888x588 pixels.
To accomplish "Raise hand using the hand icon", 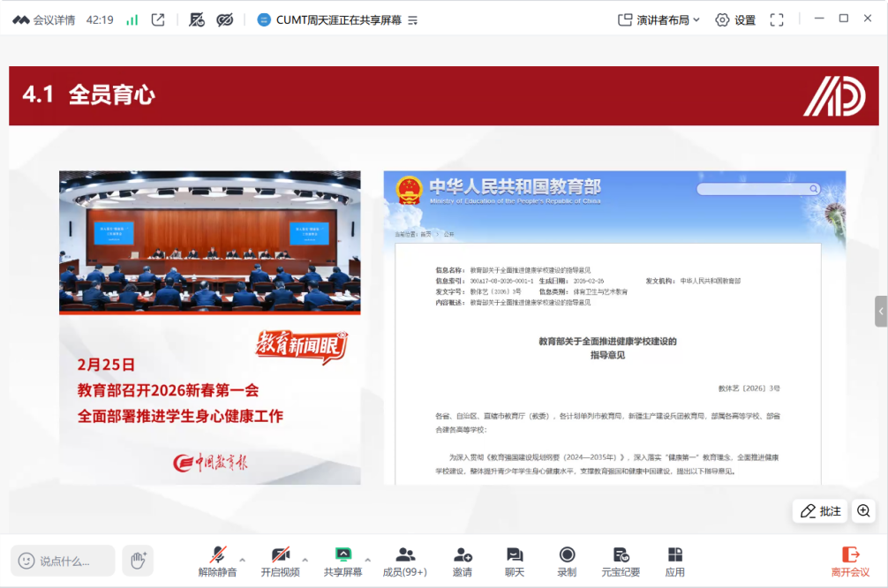I will click(138, 561).
